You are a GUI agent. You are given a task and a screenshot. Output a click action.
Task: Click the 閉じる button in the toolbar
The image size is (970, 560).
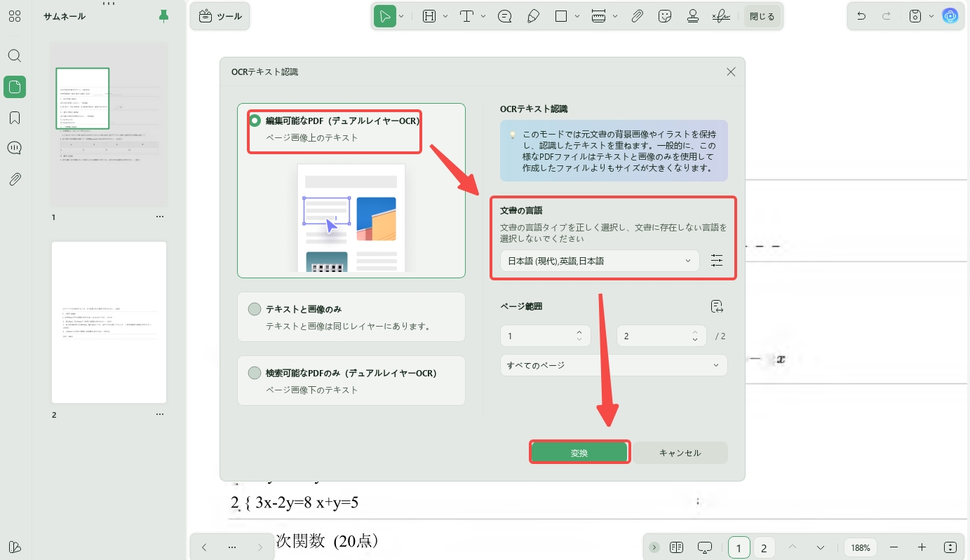(762, 16)
